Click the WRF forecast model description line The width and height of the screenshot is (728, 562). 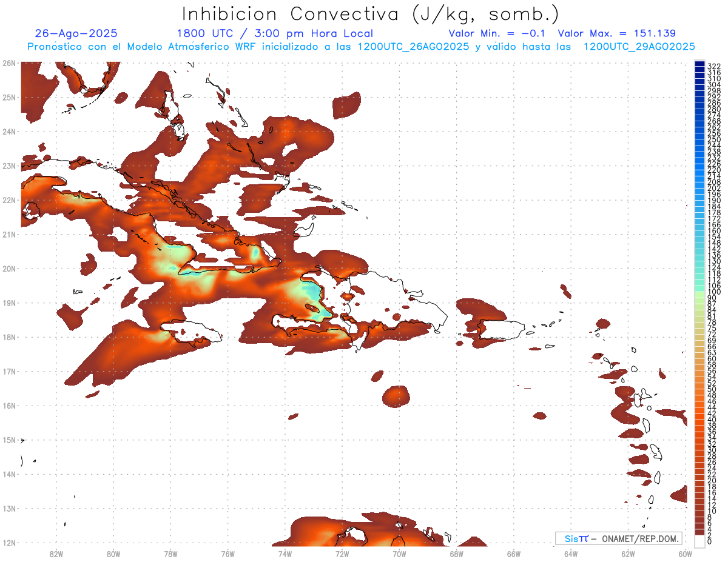(x=361, y=47)
